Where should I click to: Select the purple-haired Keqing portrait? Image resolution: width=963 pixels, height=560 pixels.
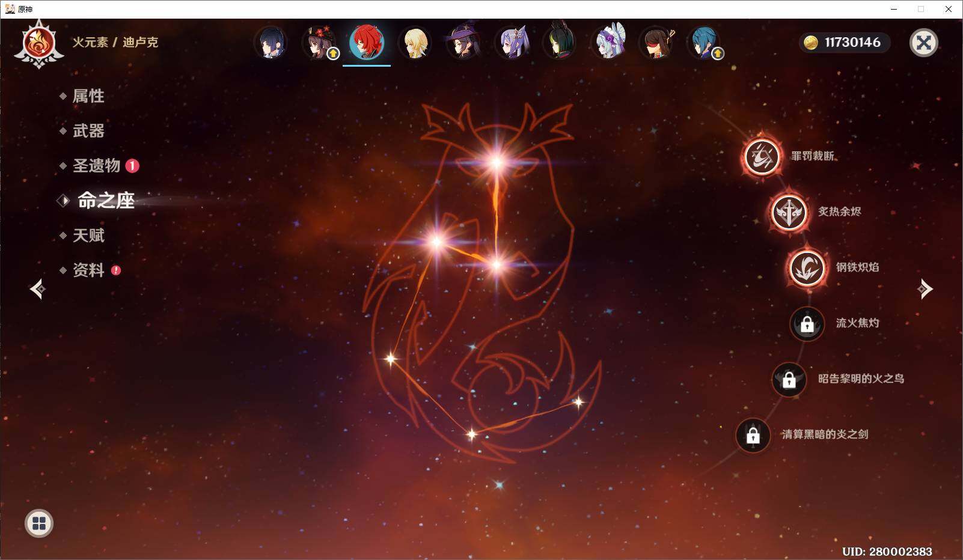tap(512, 43)
